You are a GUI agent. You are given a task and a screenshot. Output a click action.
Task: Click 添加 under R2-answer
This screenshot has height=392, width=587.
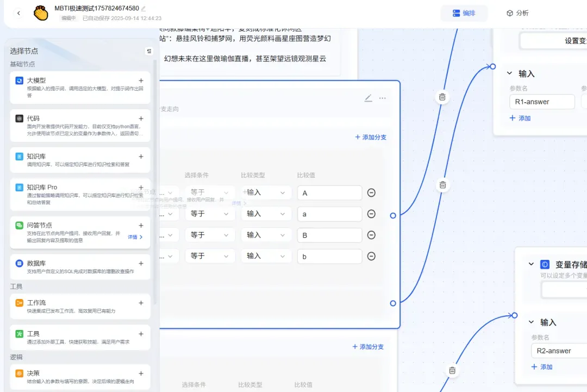(x=542, y=367)
